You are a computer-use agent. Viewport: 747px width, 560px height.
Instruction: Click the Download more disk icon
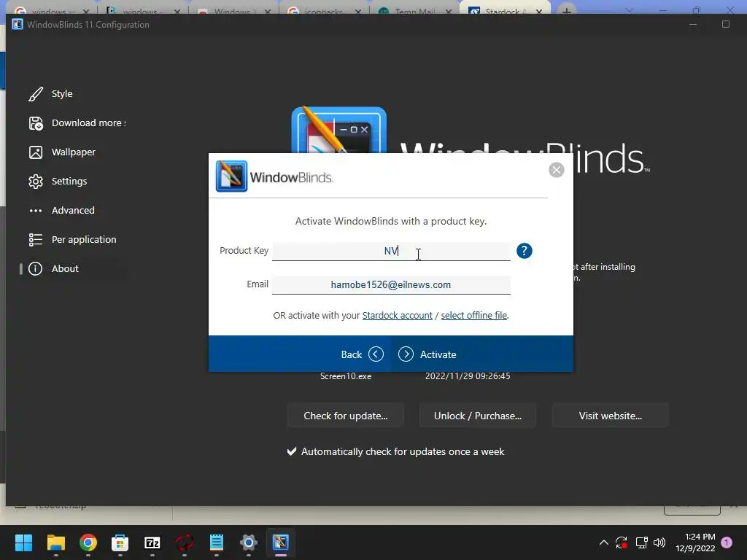pyautogui.click(x=36, y=123)
